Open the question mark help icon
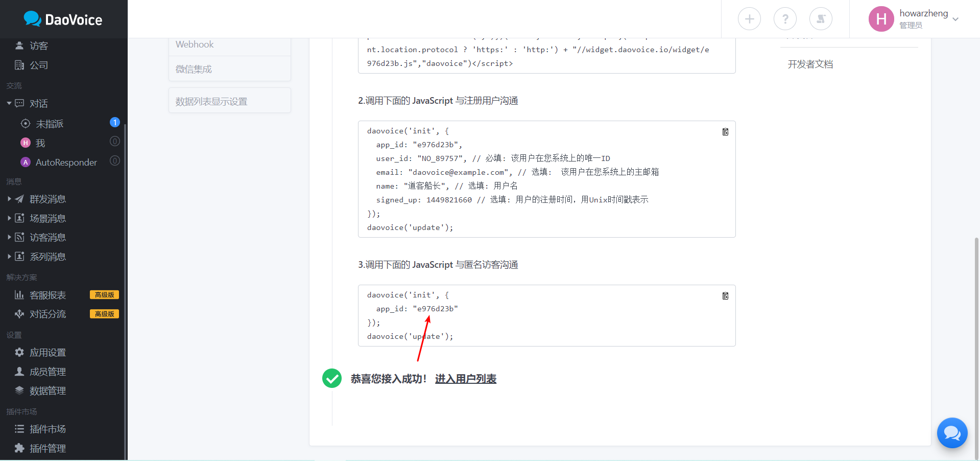This screenshot has height=461, width=980. 785,19
